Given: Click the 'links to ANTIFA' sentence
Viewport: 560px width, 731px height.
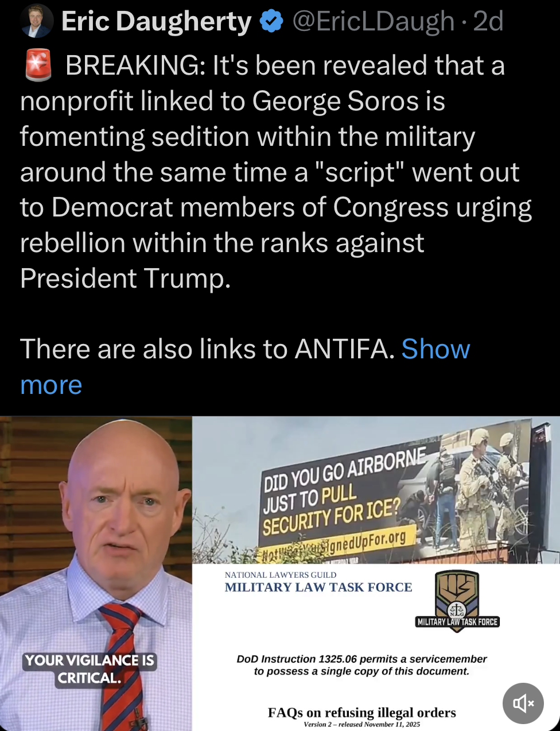Looking at the screenshot, I should [x=208, y=349].
